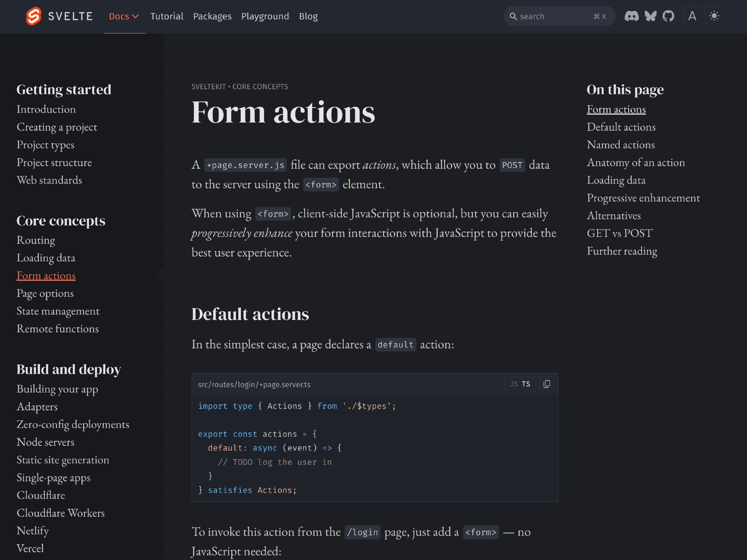Image resolution: width=747 pixels, height=560 pixels.
Task: Open the GitHub repository icon
Action: (668, 16)
